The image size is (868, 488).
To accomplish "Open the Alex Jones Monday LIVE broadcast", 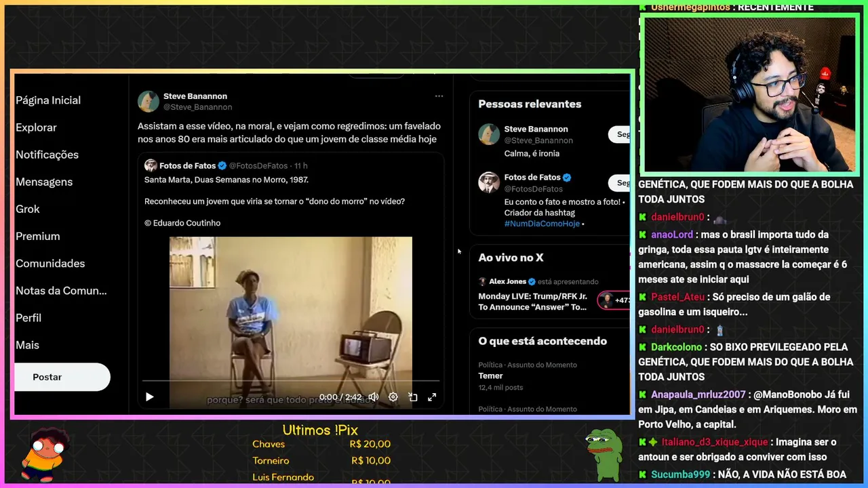I will pyautogui.click(x=533, y=302).
